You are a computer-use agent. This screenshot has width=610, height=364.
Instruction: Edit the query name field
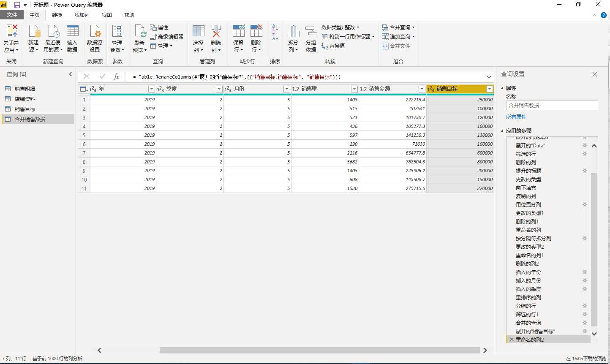(552, 106)
